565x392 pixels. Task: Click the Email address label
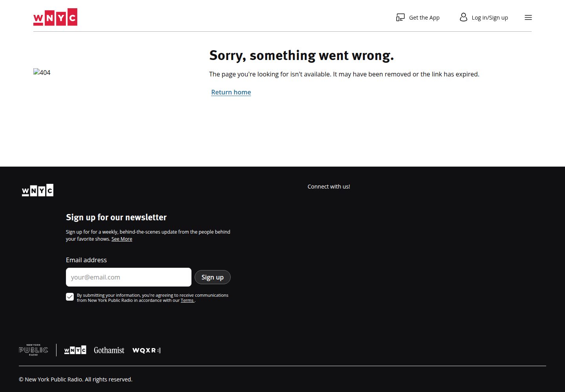point(86,260)
